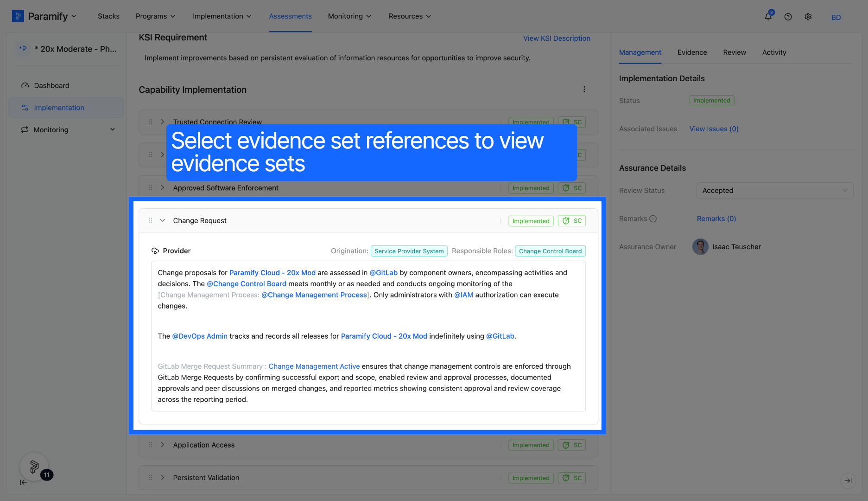
Task: Click the @Change Control Board mention
Action: (x=247, y=284)
